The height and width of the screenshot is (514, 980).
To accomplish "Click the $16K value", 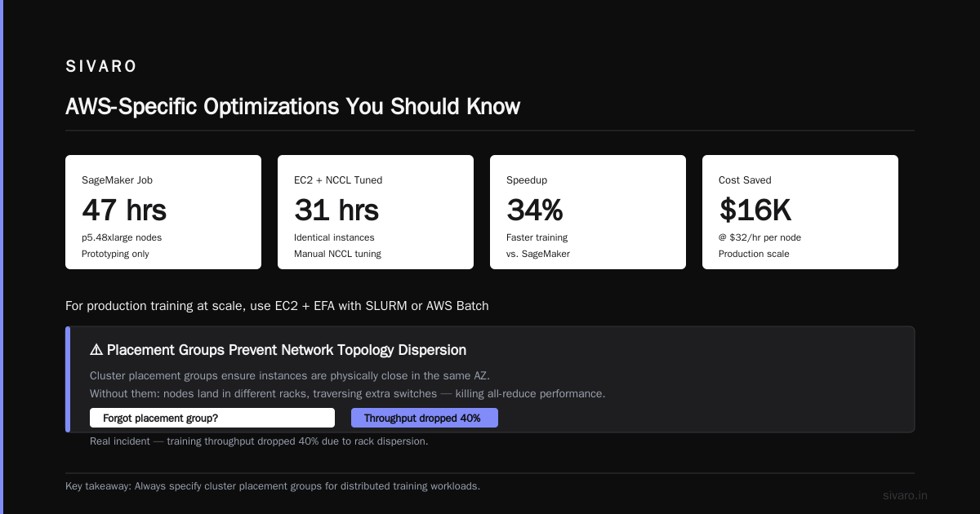I will 755,210.
